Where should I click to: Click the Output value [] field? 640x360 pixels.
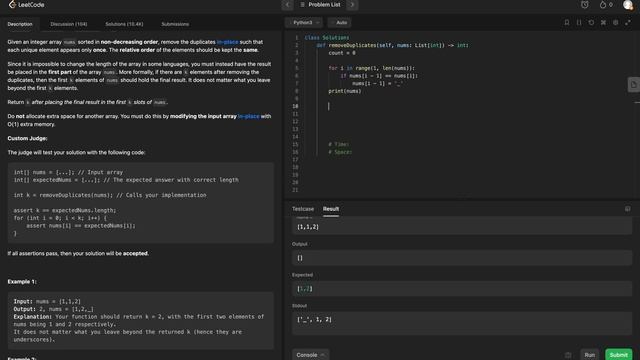(462, 258)
